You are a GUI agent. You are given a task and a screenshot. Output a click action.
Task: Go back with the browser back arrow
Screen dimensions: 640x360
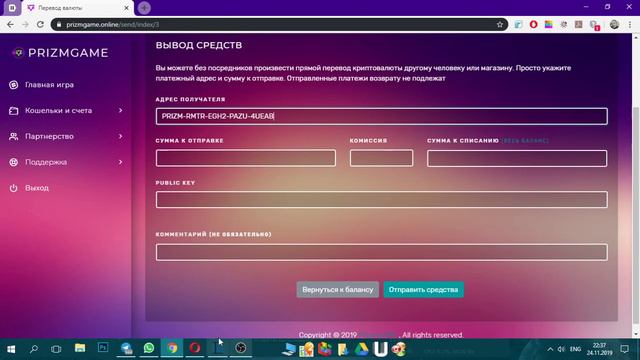[10, 24]
